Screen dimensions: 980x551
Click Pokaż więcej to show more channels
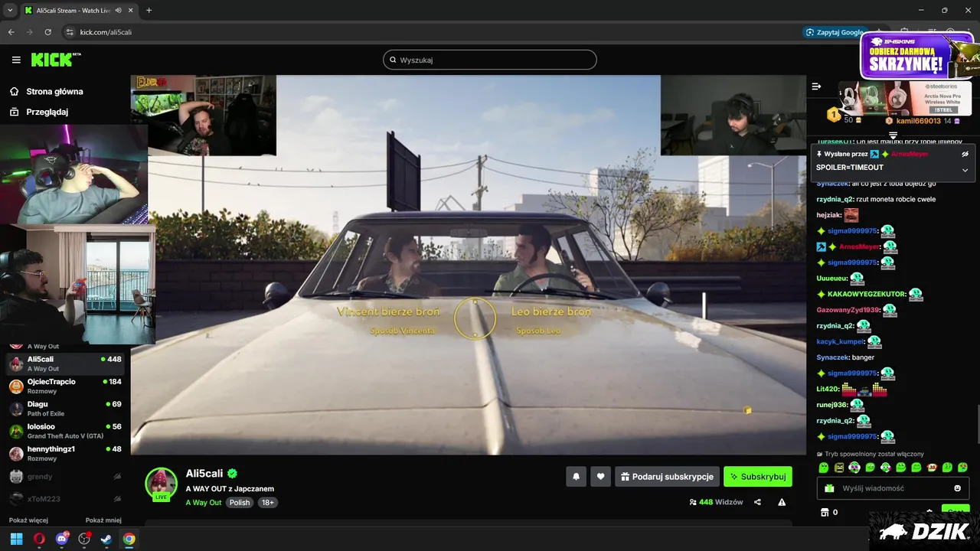(x=28, y=520)
